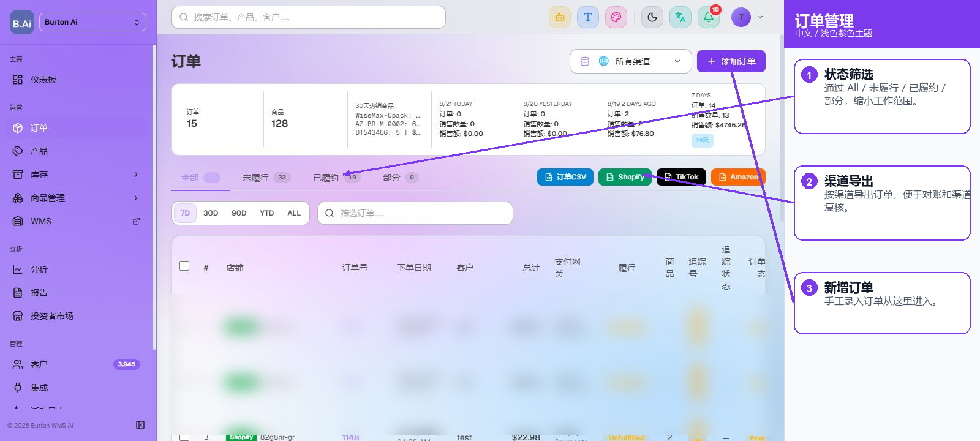Select the ALL range
Viewport: 980px width, 441px height.
(x=294, y=213)
